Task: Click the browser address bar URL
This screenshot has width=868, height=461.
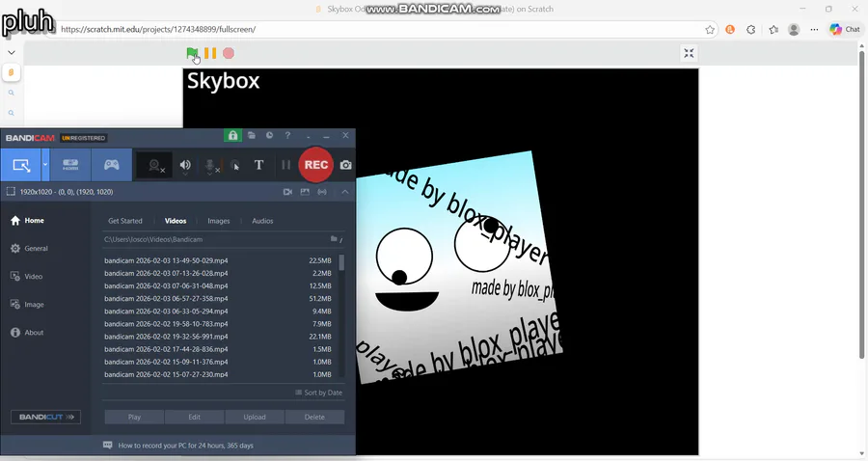Action: click(158, 29)
